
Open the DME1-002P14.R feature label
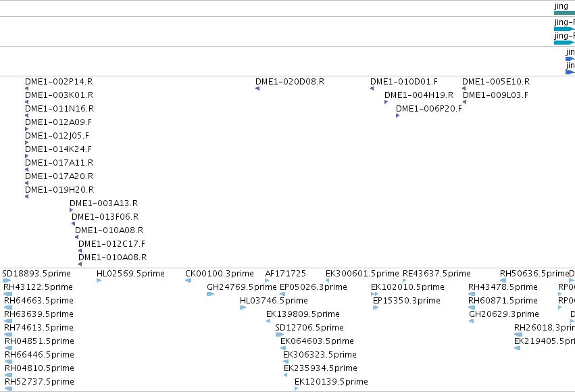coord(59,81)
